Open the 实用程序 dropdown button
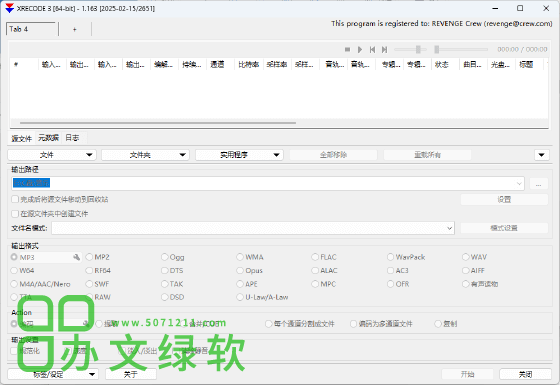This screenshot has width=560, height=385. 239,155
